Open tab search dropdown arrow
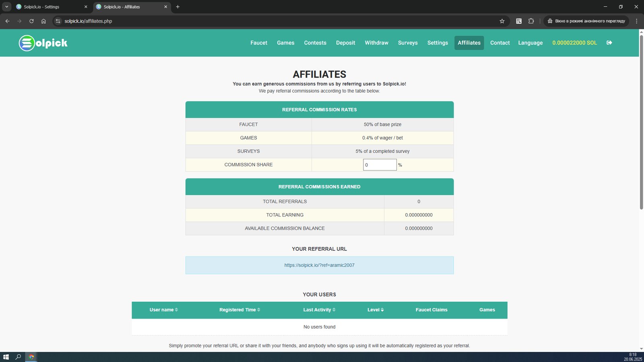Image resolution: width=644 pixels, height=362 pixels. 6,7
